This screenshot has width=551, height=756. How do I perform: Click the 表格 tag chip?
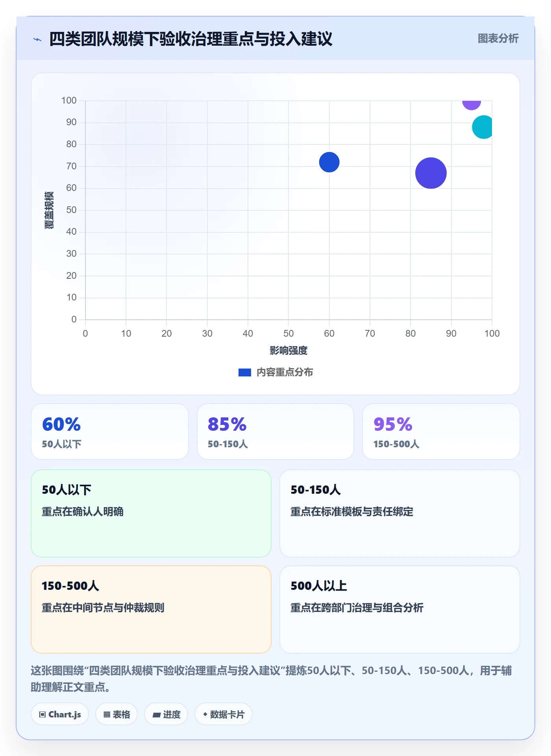(x=116, y=714)
